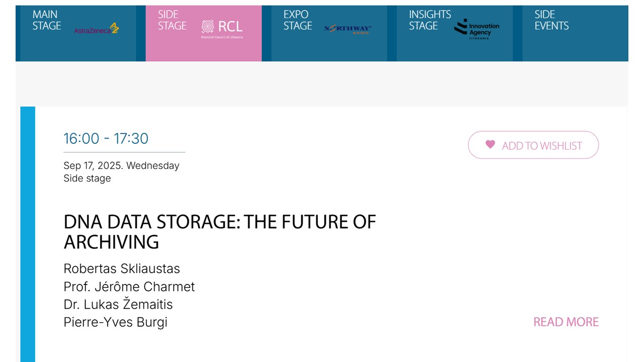644x362 pixels.
Task: Click the Northway Biotech logo
Action: pyautogui.click(x=348, y=29)
